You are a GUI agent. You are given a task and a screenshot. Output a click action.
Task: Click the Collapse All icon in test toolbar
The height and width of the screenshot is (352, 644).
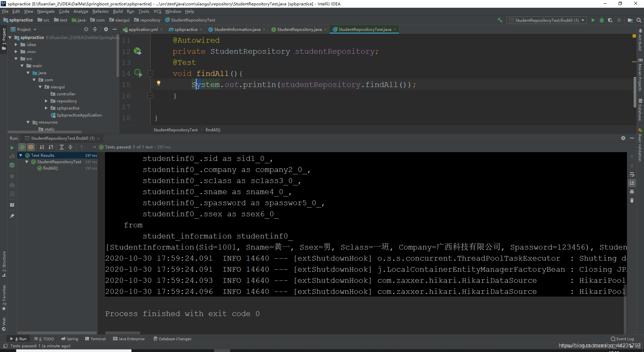tap(70, 147)
